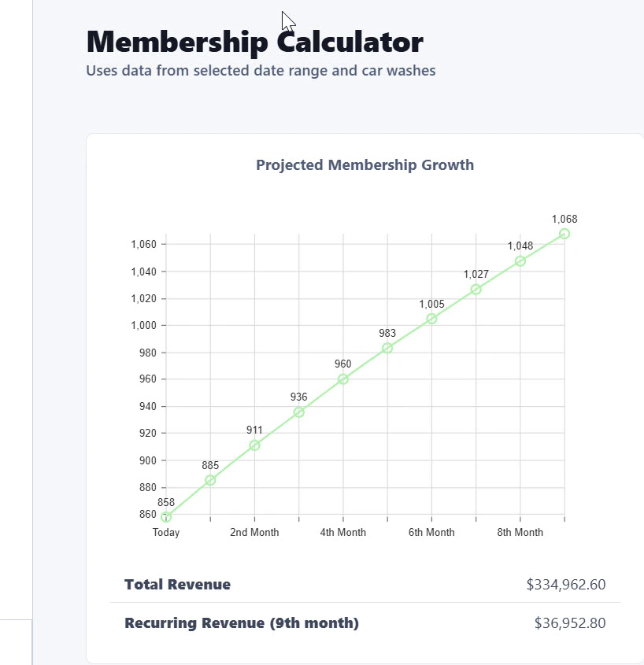Select the Recurring Revenue (9th month) label
The image size is (644, 665).
pos(242,623)
